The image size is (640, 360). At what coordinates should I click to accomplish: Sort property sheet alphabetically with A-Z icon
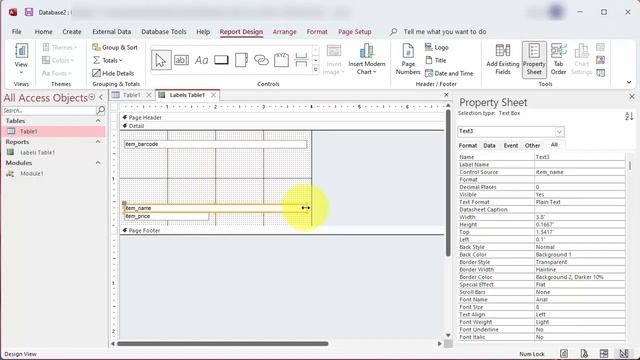click(629, 116)
